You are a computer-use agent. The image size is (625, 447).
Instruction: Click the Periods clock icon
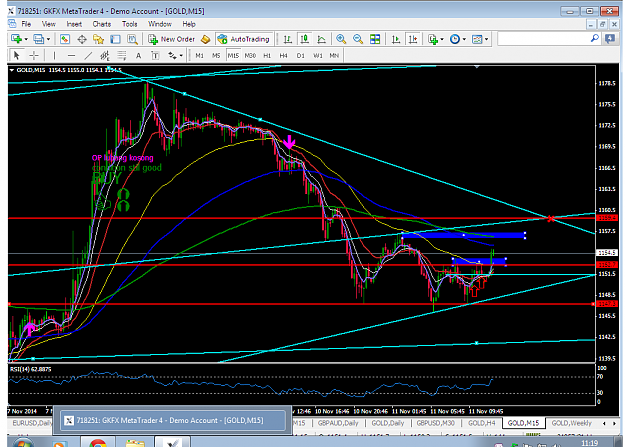pyautogui.click(x=455, y=39)
